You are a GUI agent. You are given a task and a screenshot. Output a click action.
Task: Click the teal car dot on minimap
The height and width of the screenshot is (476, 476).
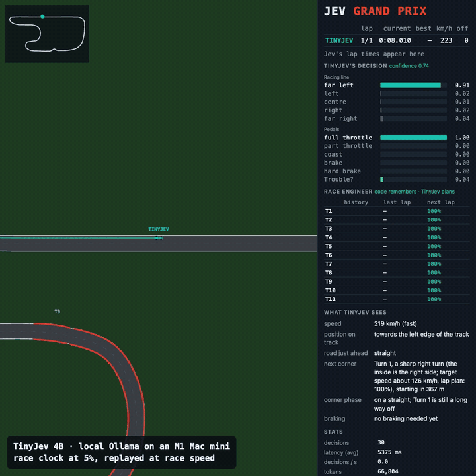pos(42,17)
